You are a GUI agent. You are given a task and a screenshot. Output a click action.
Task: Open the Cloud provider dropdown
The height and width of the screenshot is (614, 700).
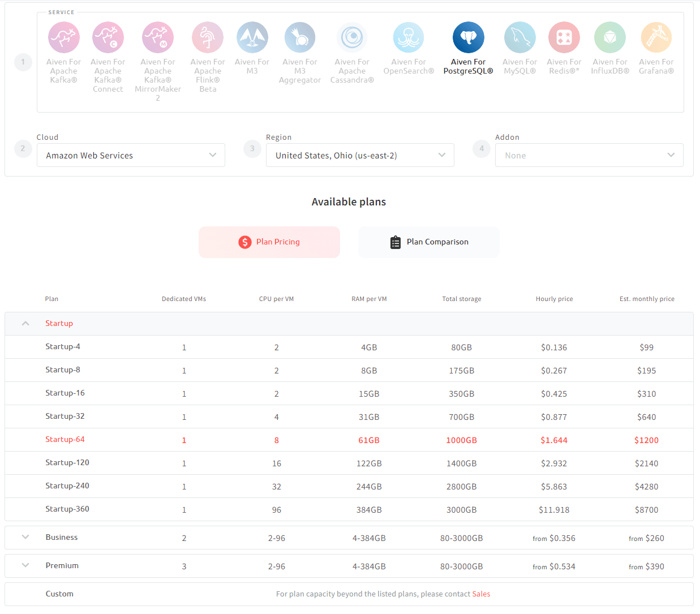tap(131, 155)
